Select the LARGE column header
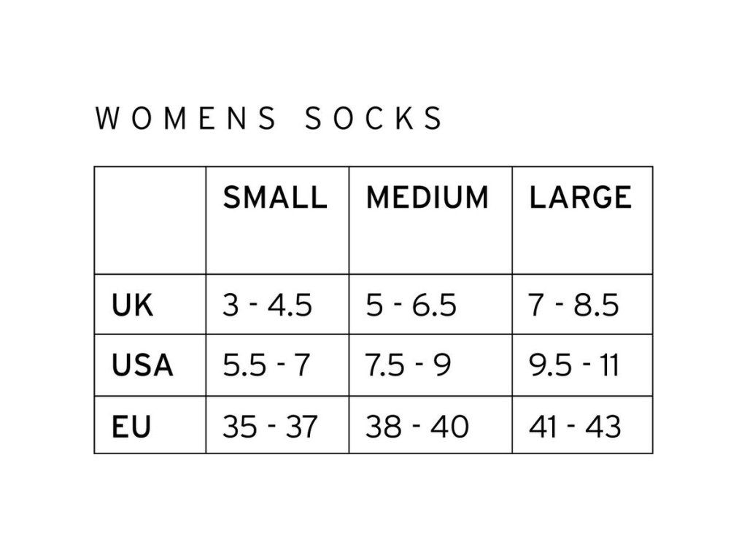The height and width of the screenshot is (560, 747). (581, 198)
